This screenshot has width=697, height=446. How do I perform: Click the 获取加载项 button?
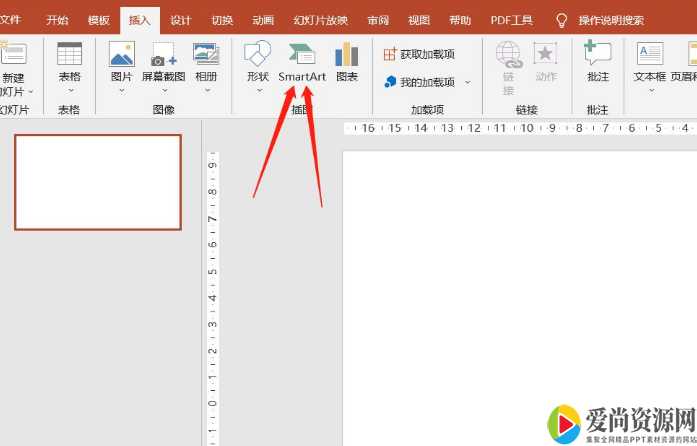[x=419, y=55]
